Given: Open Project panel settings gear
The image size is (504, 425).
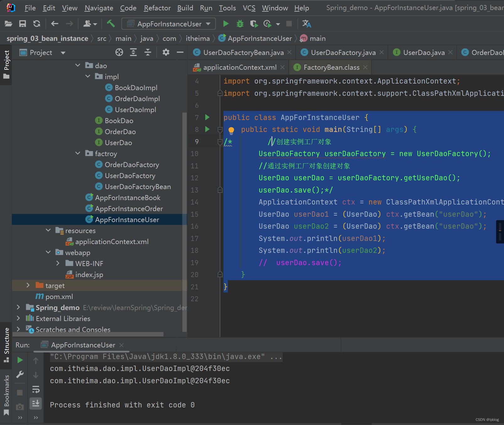Looking at the screenshot, I should click(x=166, y=52).
